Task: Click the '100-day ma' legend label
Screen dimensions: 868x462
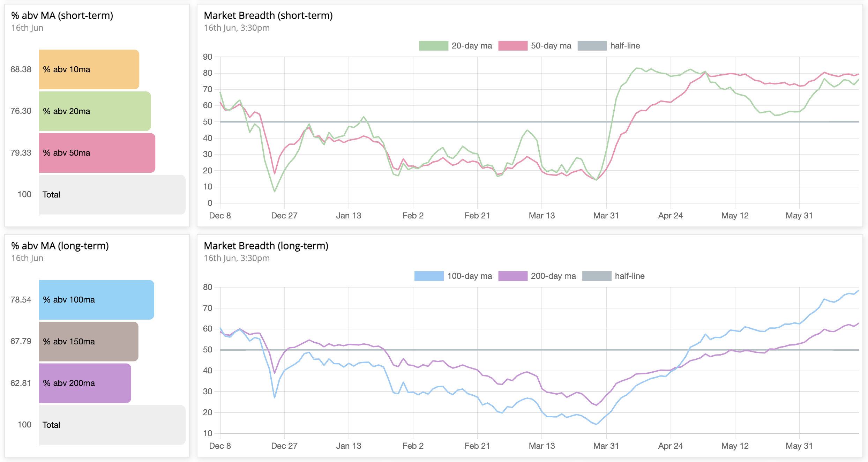Action: [470, 276]
